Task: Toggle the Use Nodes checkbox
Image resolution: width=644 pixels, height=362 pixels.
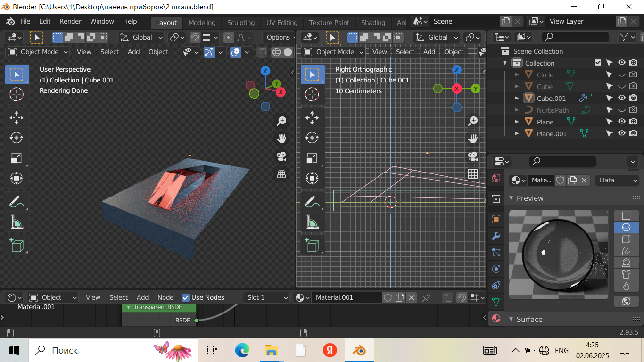Action: pyautogui.click(x=186, y=297)
